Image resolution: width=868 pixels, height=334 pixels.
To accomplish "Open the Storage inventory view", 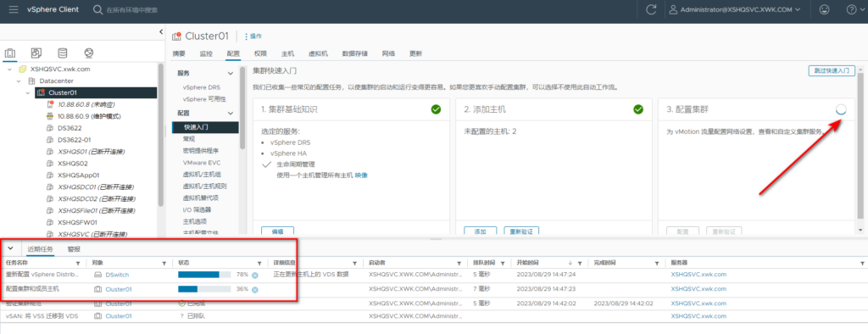I will [63, 53].
